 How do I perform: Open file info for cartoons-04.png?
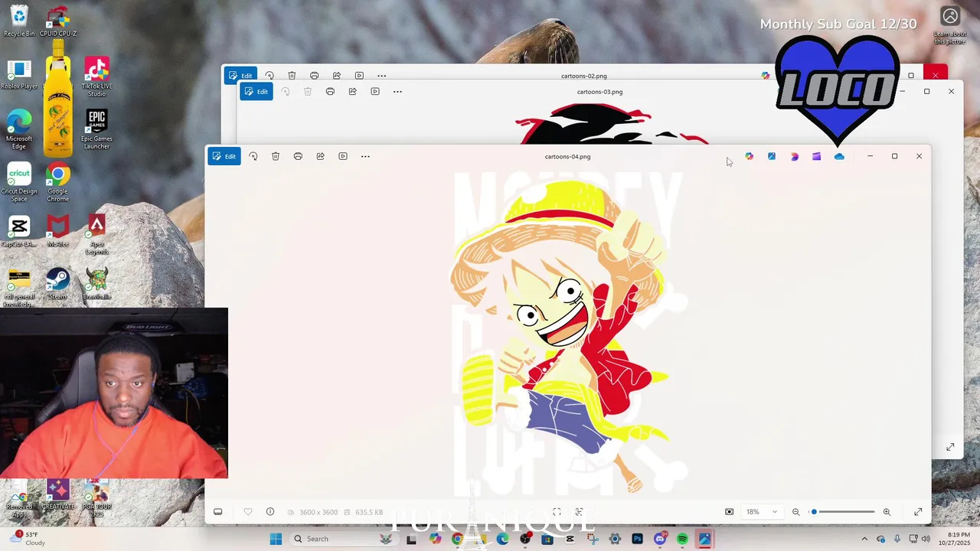(x=270, y=512)
